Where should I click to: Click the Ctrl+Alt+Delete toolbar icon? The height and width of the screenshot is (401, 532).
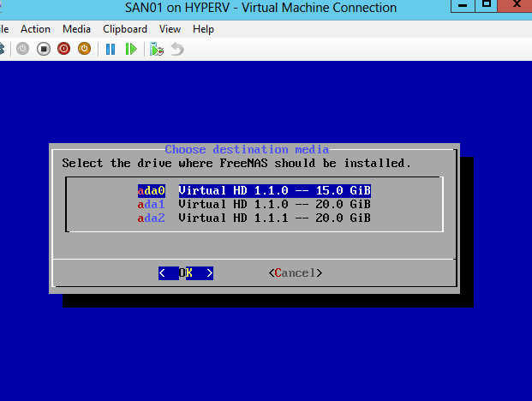2,49
